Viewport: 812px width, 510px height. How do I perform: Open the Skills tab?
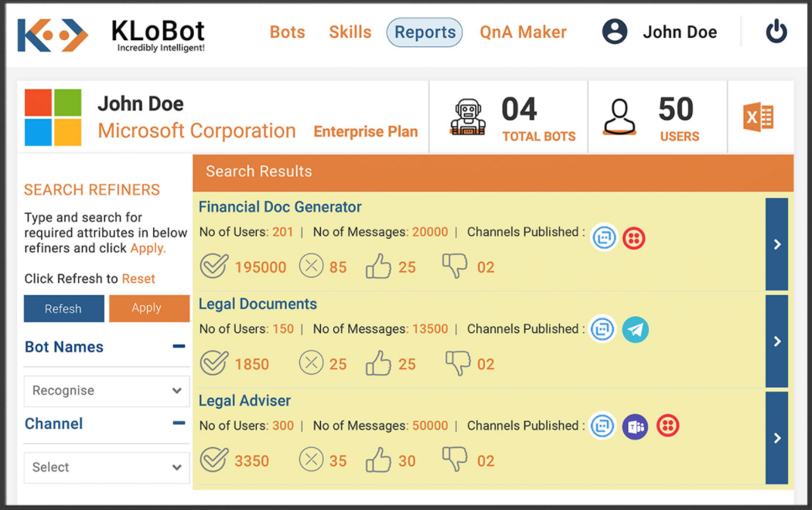[350, 32]
